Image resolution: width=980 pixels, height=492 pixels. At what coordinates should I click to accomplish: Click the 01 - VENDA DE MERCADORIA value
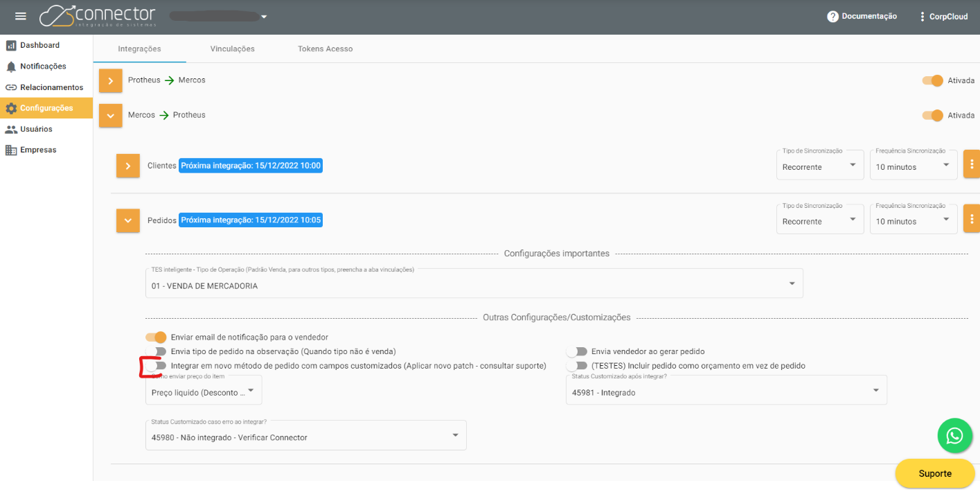tap(204, 285)
